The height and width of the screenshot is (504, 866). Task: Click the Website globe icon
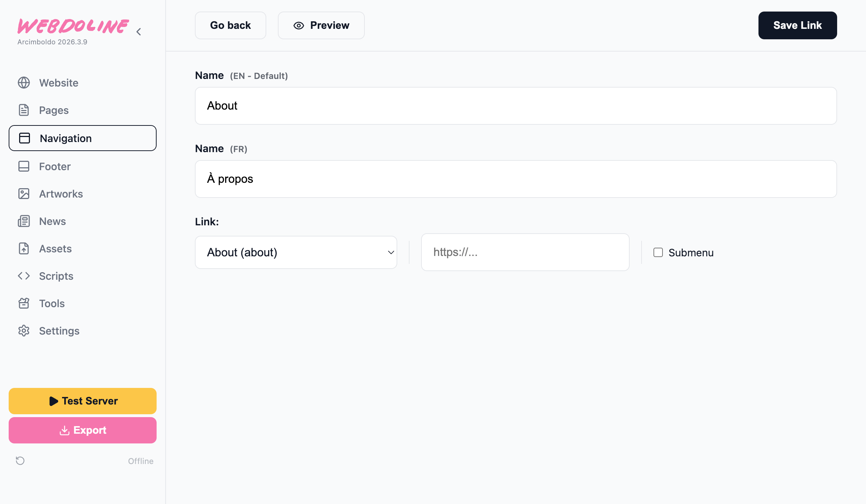[x=24, y=83]
